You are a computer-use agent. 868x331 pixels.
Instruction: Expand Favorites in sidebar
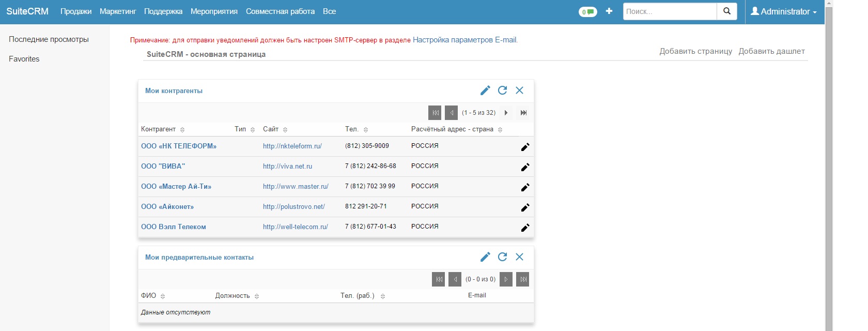click(24, 59)
